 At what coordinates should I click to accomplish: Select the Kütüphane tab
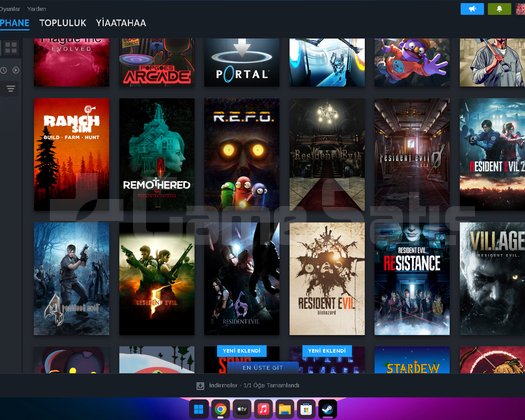point(15,23)
